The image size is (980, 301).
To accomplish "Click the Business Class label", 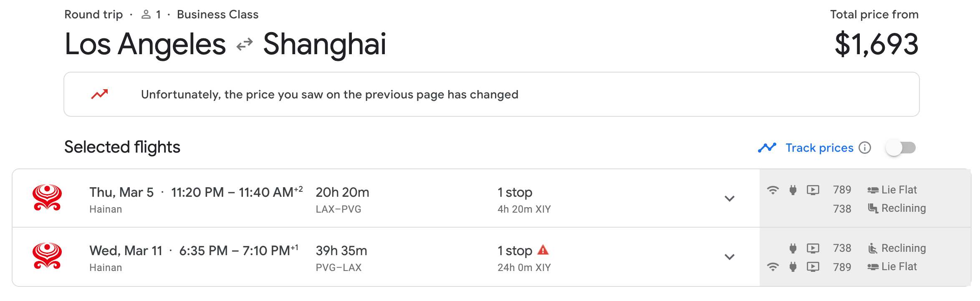I will [217, 15].
